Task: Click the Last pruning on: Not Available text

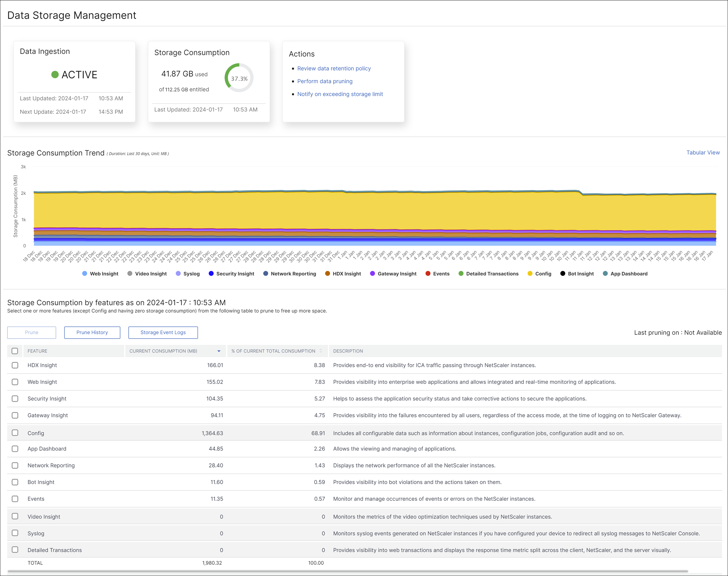Action: coord(678,333)
